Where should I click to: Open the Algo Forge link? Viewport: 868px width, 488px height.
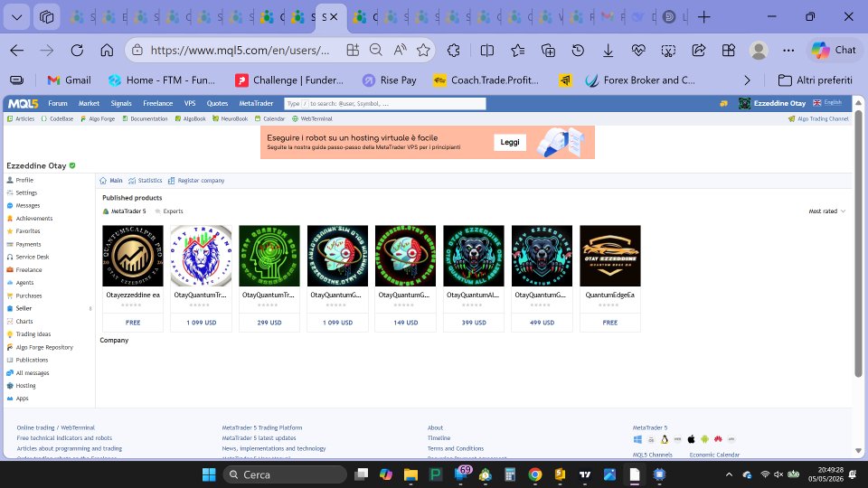point(98,118)
